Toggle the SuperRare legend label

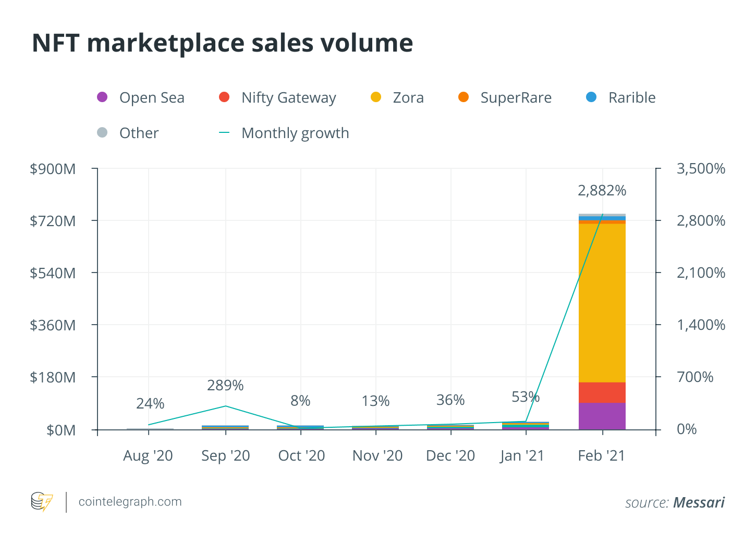(516, 97)
